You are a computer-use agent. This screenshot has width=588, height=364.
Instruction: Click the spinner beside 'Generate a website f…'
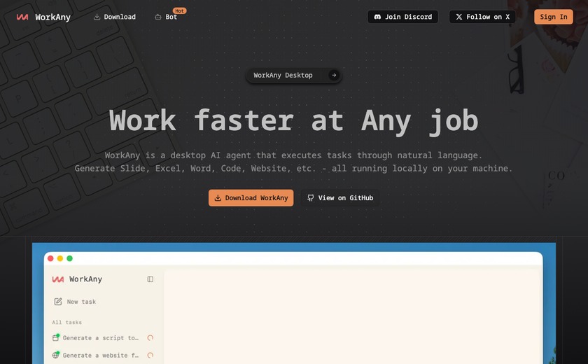pyautogui.click(x=150, y=355)
